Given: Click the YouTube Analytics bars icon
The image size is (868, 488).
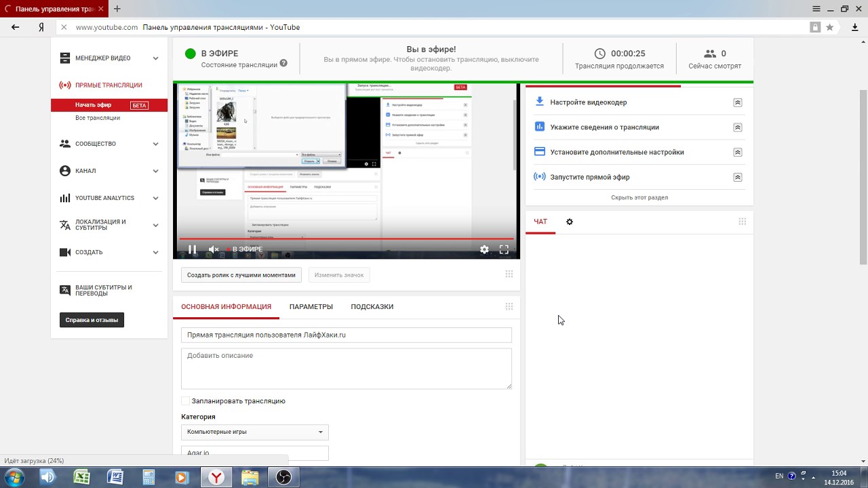Looking at the screenshot, I should [x=65, y=198].
